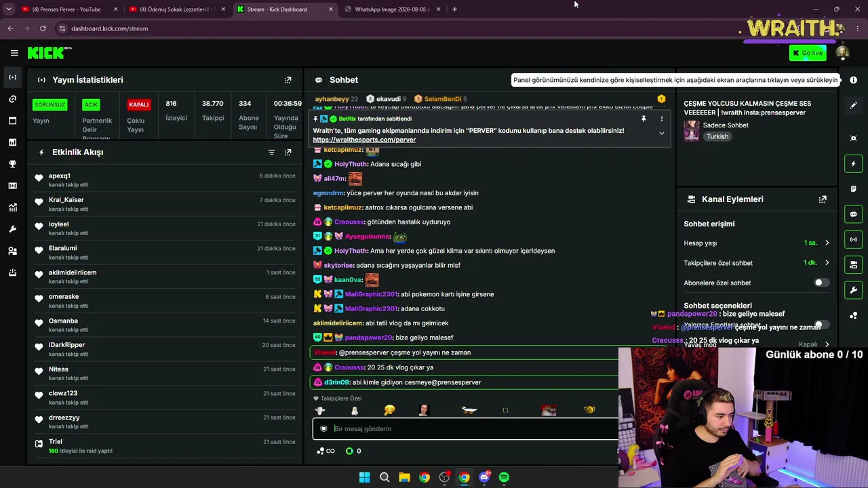Open the Chrome tab search dropdown

[x=9, y=9]
